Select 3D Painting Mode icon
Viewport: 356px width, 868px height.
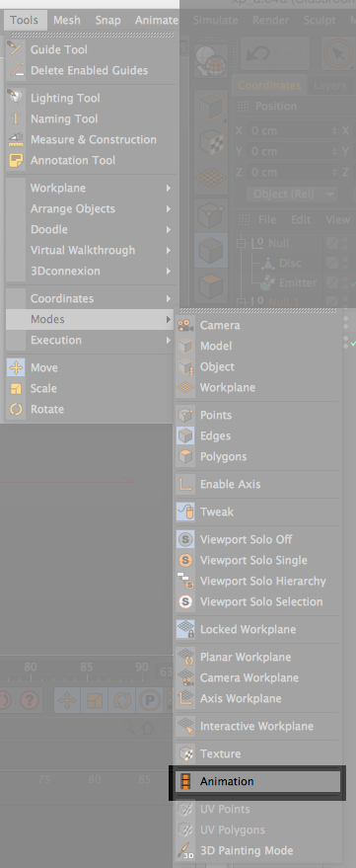(185, 851)
